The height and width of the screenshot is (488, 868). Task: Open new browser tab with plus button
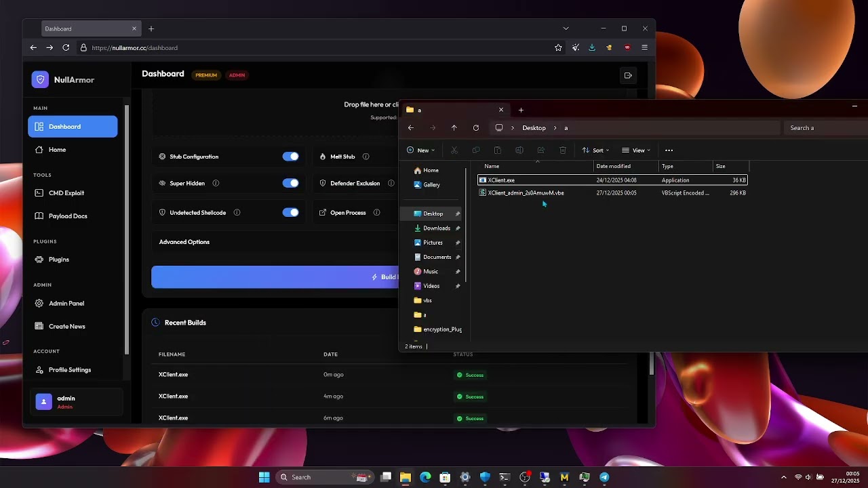(151, 28)
